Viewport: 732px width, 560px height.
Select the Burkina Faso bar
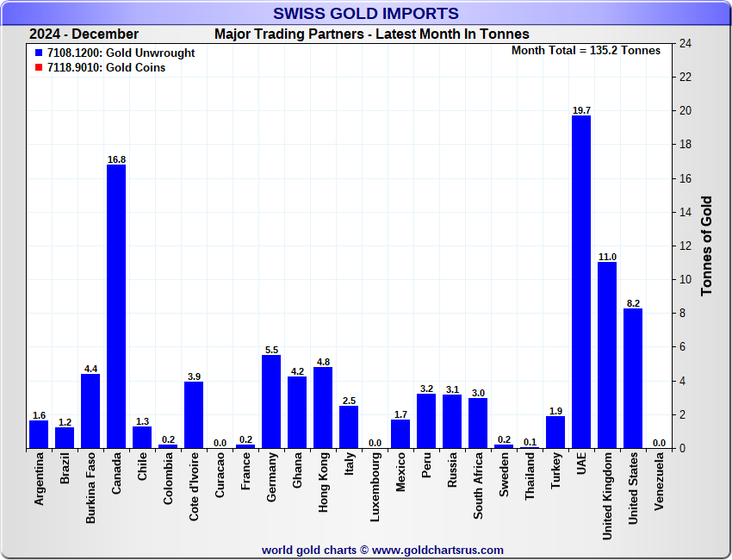[90, 411]
